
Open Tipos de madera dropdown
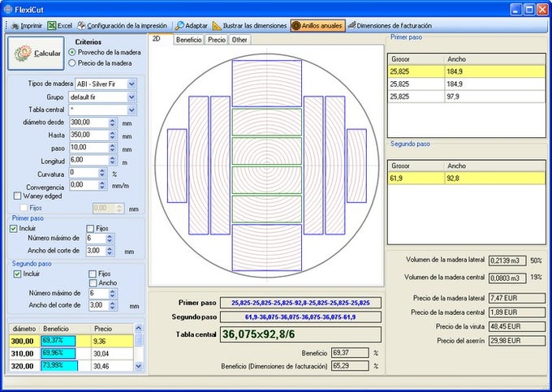(x=132, y=84)
